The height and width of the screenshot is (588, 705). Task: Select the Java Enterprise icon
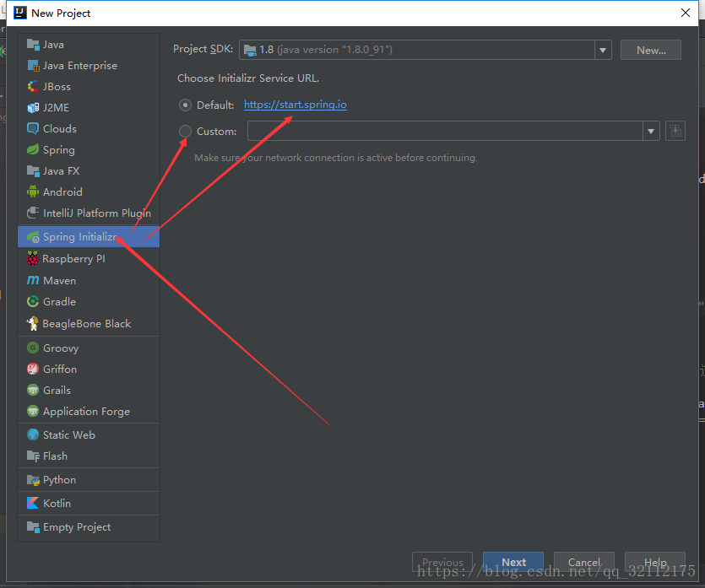pyautogui.click(x=33, y=66)
